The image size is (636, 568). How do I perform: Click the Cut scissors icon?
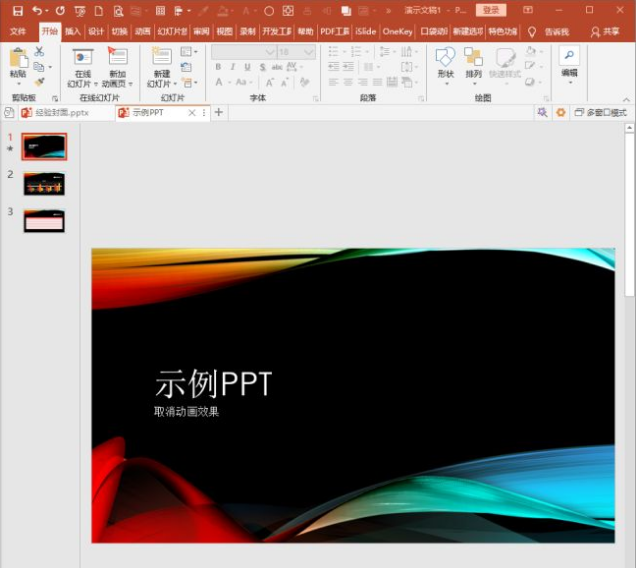click(x=39, y=51)
